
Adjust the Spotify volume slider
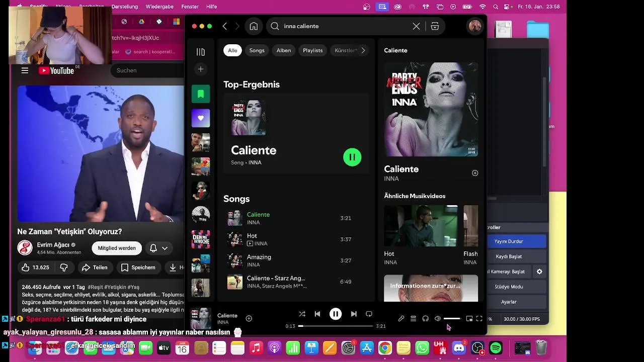point(452,318)
